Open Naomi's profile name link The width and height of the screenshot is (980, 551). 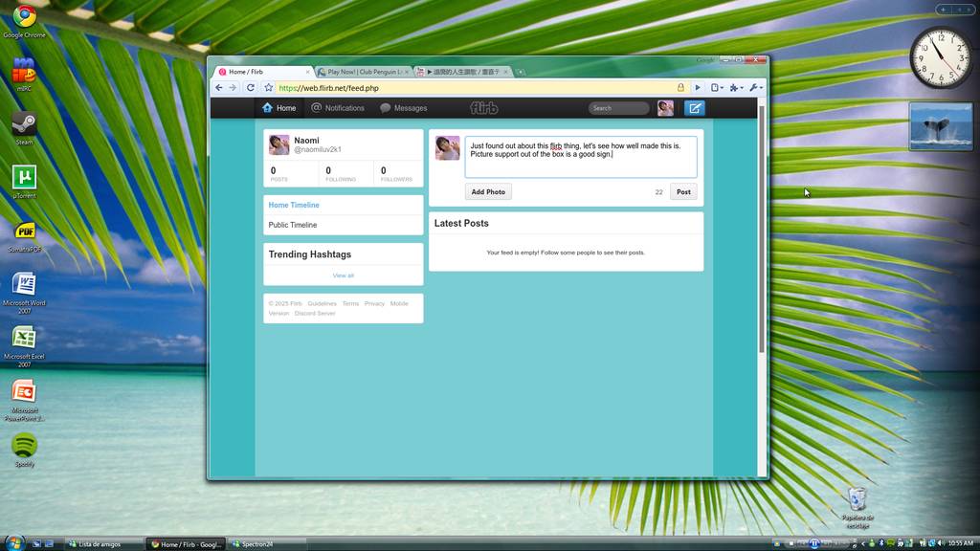pos(306,141)
